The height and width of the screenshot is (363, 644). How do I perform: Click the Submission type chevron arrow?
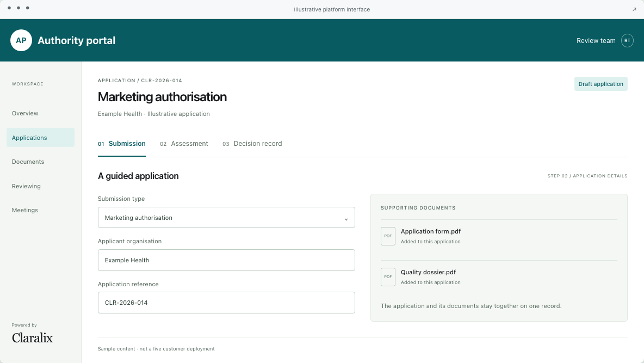[x=346, y=219]
